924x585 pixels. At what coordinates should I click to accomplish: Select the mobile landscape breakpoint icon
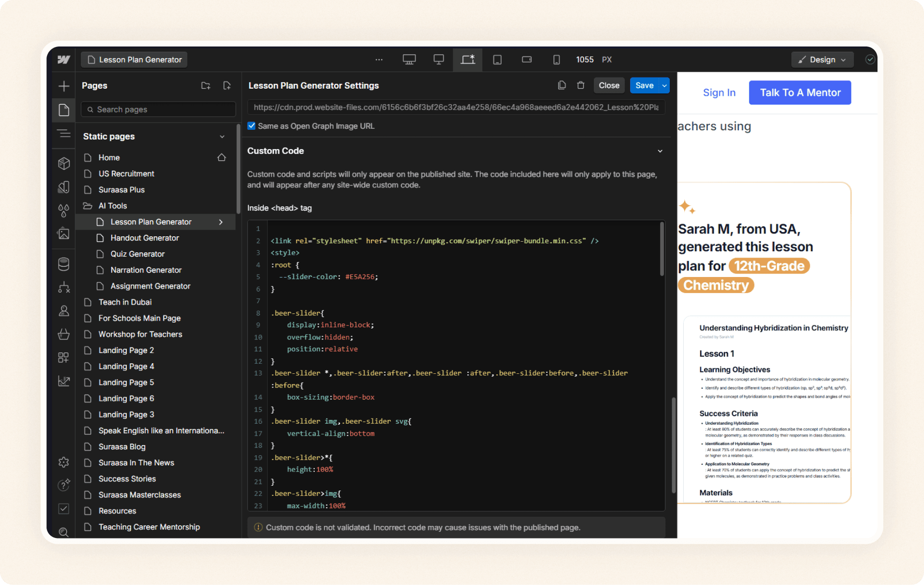(527, 60)
